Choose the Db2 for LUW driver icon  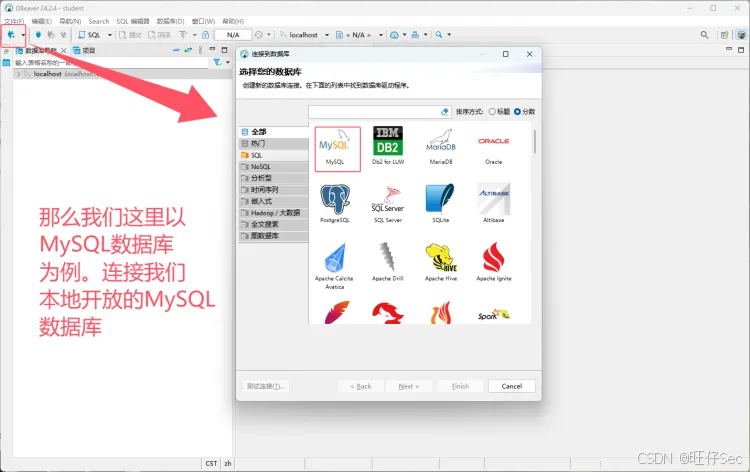point(388,146)
